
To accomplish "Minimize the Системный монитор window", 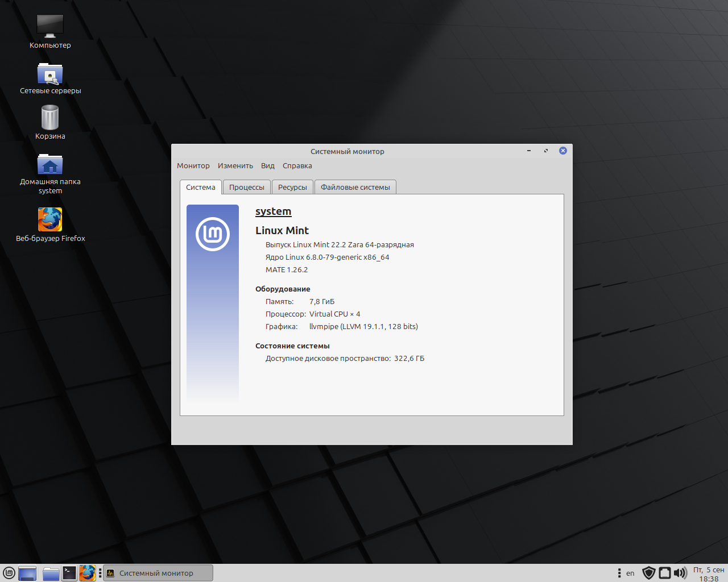I will (529, 151).
